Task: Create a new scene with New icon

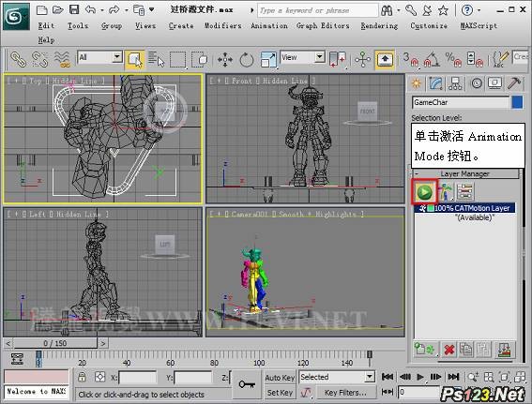Action: 41,9
